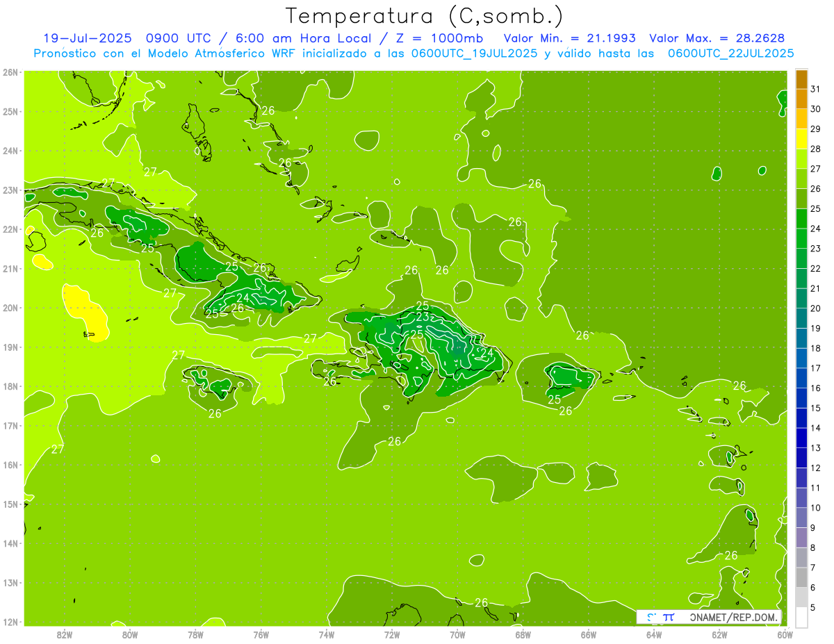Click the '14N' latitude axis label

click(10, 543)
